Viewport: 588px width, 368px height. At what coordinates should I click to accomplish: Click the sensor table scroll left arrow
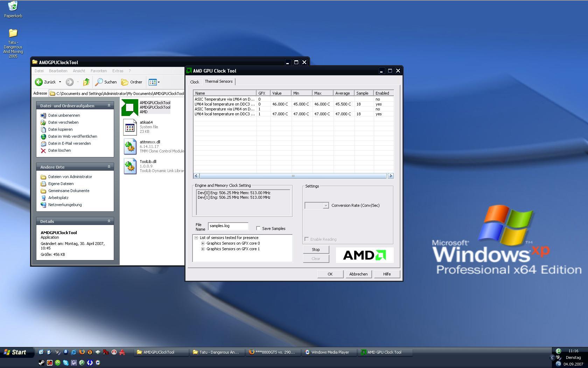click(196, 176)
